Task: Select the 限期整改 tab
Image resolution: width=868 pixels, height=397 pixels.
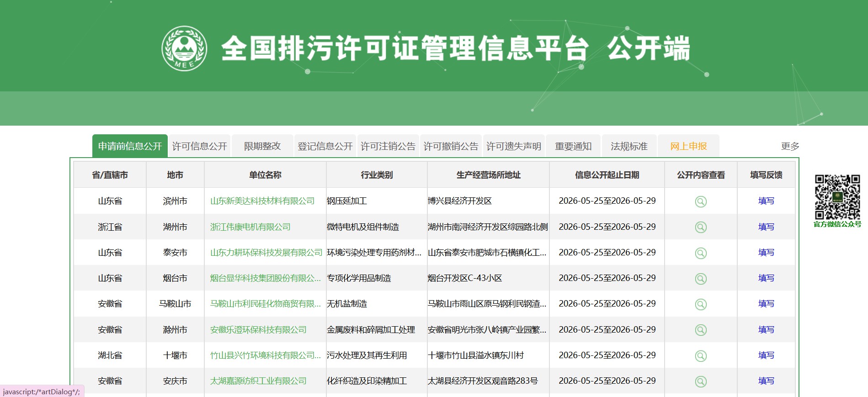Action: 262,146
